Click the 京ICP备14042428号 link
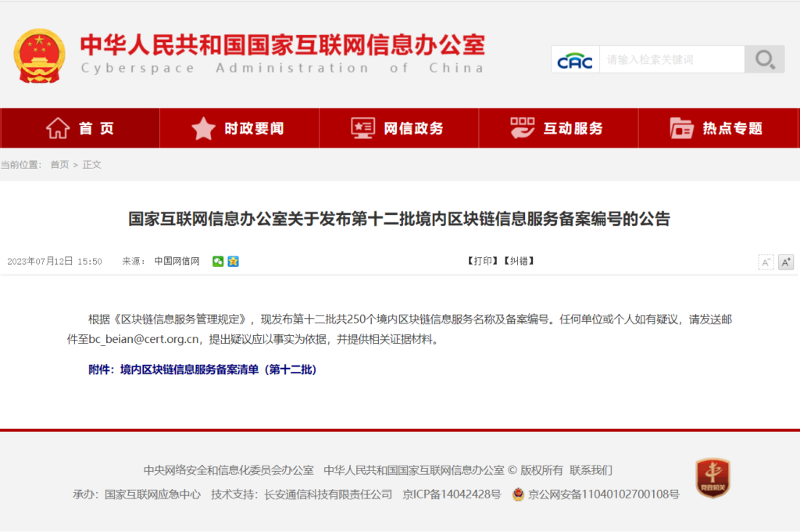 [452, 495]
